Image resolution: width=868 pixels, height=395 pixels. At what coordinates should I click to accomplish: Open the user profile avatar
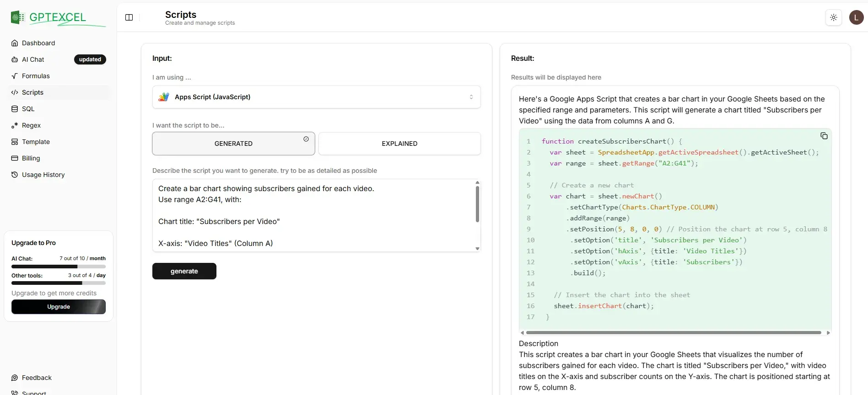coord(856,17)
